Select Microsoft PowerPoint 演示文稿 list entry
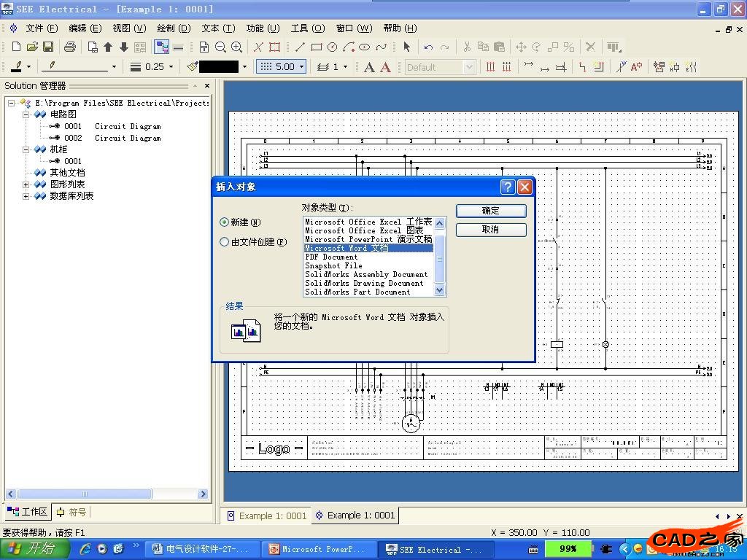 pos(368,239)
